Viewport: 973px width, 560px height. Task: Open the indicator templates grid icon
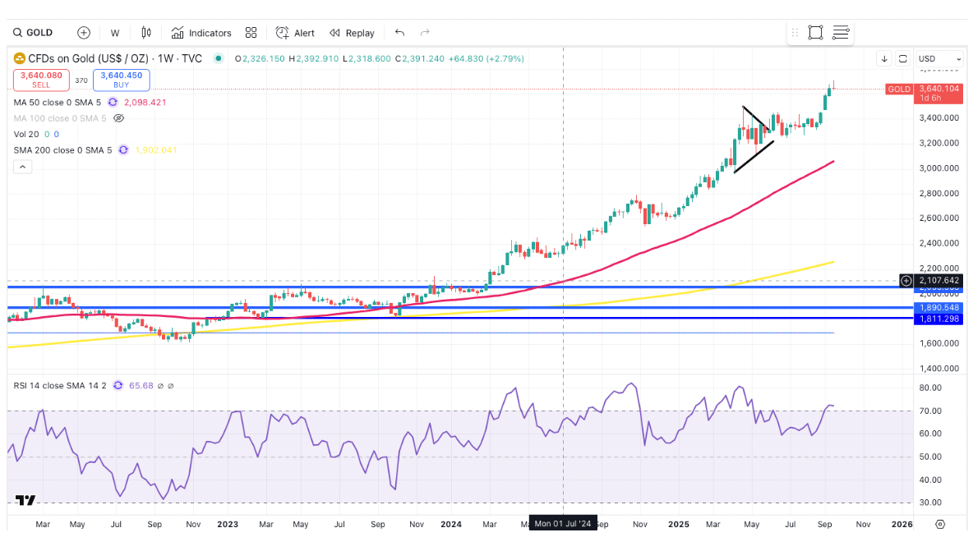pos(251,33)
